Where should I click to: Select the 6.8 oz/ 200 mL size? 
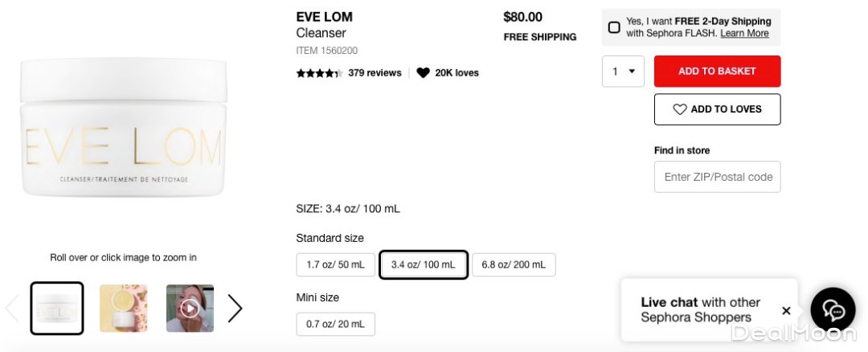(513, 264)
